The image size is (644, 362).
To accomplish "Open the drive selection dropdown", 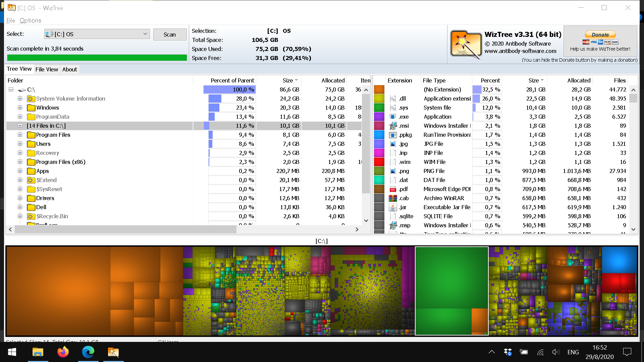I will [145, 34].
